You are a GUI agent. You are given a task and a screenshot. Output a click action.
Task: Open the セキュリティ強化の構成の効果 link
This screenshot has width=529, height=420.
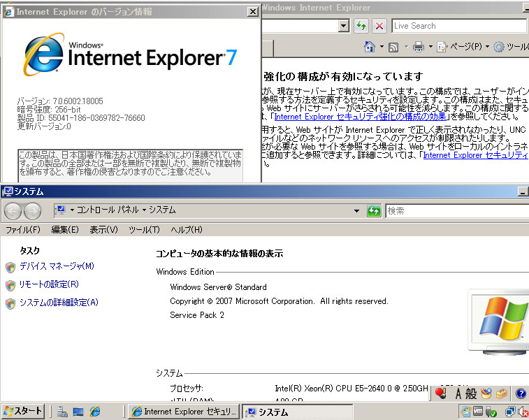click(x=361, y=117)
